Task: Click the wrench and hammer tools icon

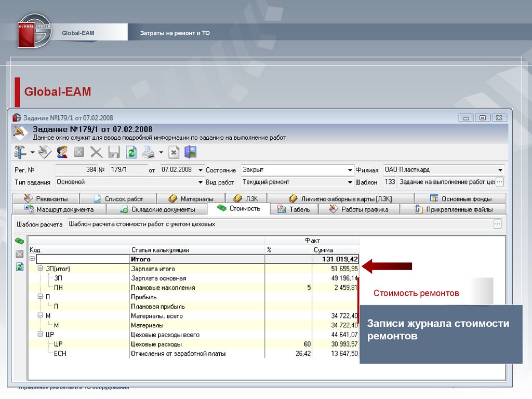Action: [20, 152]
